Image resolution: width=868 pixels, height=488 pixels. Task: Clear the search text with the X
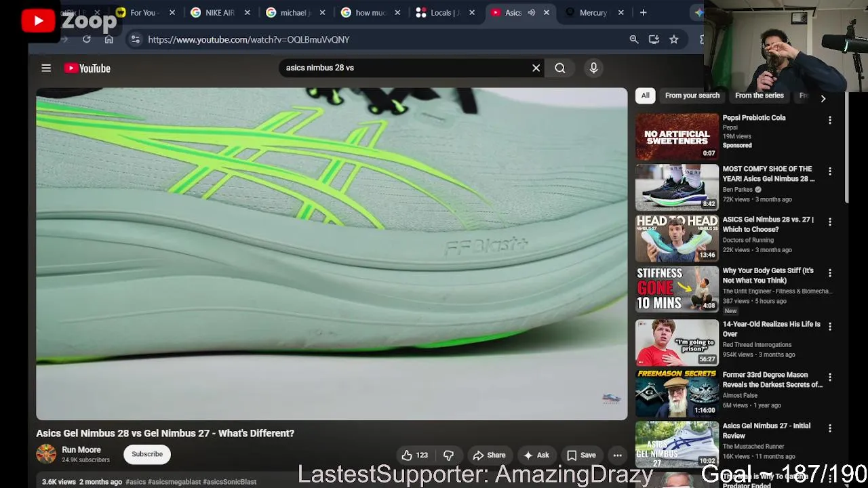(x=536, y=68)
